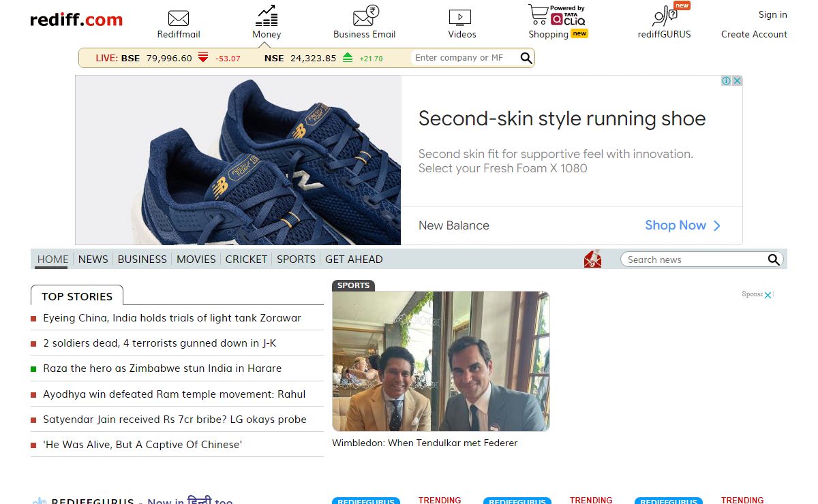Select the CRICKET navigation tab
The width and height of the screenshot is (818, 504).
(246, 259)
